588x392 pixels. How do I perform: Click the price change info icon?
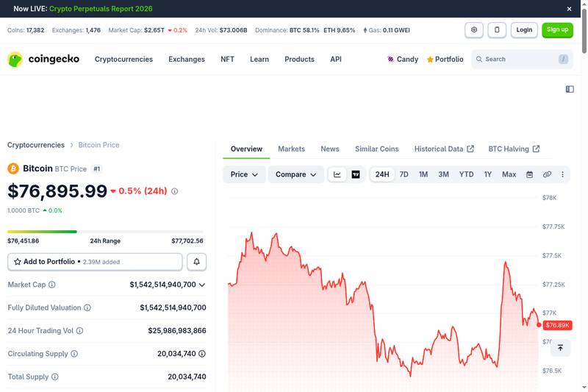click(x=174, y=191)
